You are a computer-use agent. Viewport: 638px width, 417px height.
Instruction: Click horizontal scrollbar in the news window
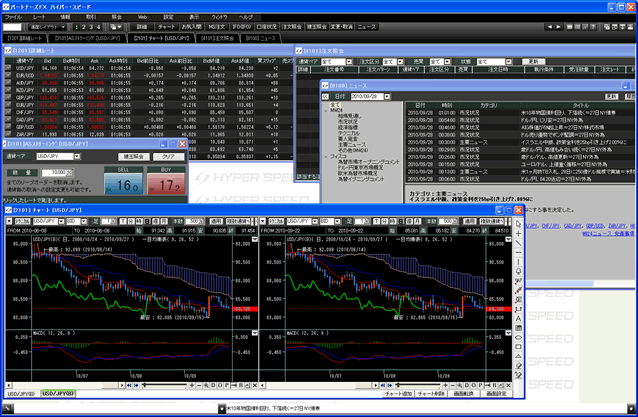pyautogui.click(x=559, y=283)
